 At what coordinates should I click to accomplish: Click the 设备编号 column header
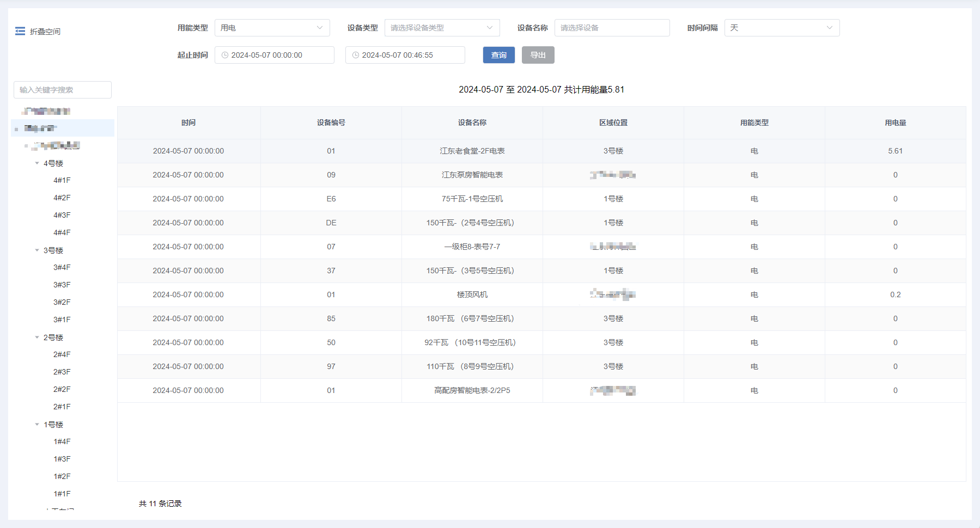tap(331, 123)
